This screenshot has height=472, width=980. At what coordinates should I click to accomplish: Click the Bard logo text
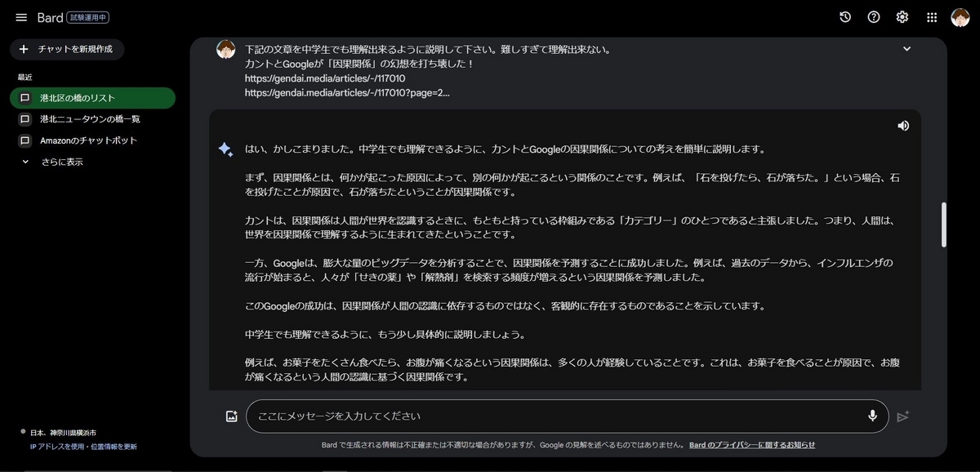click(x=50, y=17)
